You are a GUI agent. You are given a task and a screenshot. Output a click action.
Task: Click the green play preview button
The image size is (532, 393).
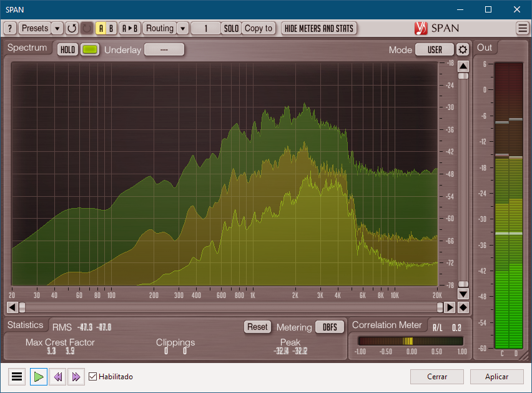point(39,377)
